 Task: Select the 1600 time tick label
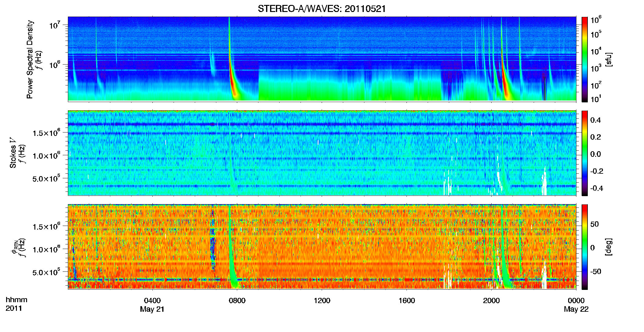pyautogui.click(x=406, y=301)
